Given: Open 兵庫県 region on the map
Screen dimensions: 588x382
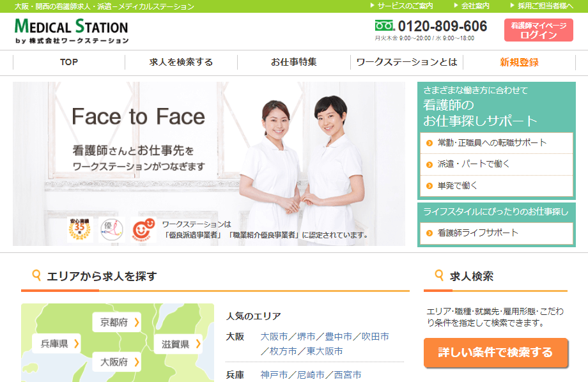Looking at the screenshot, I should point(56,344).
